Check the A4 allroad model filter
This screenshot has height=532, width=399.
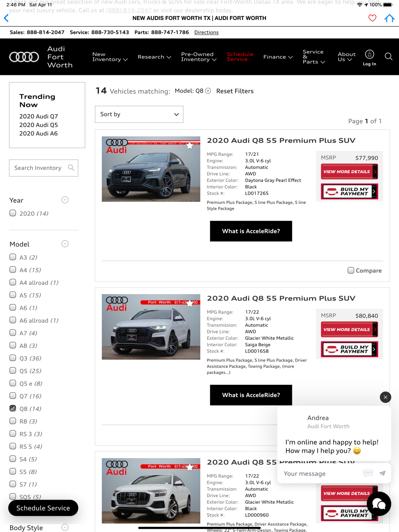pyautogui.click(x=13, y=282)
